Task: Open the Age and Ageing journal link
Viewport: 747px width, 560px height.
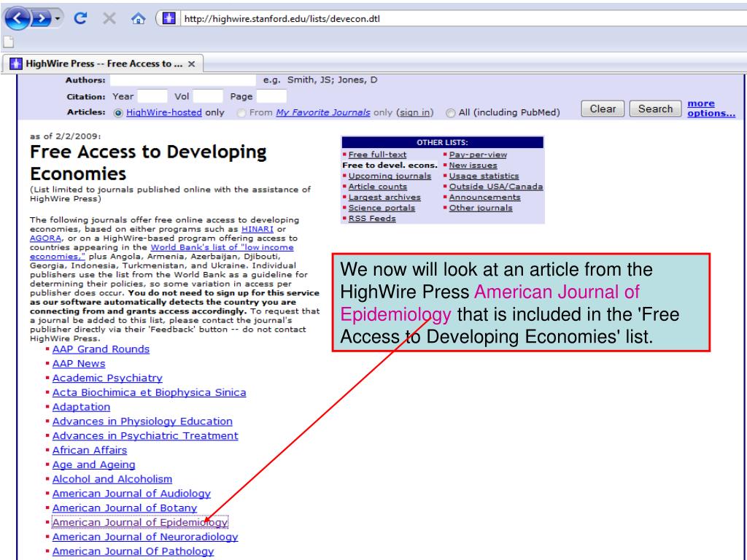Action: point(94,464)
